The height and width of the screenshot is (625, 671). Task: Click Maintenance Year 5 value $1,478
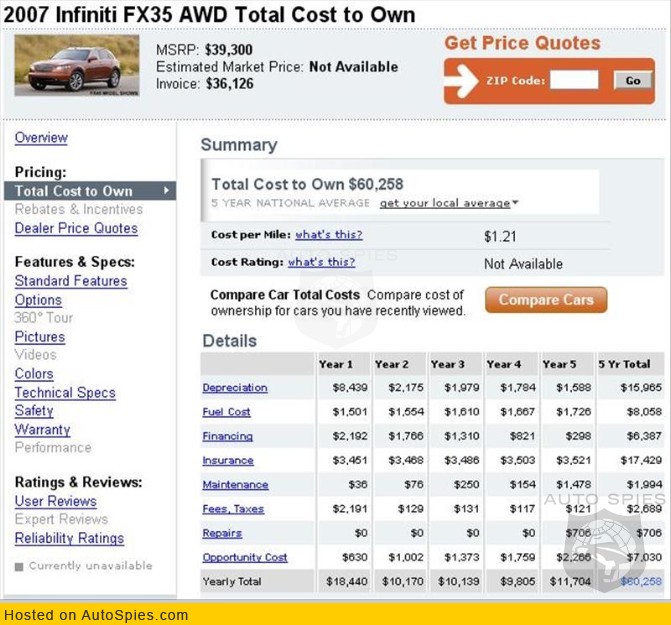pos(573,485)
